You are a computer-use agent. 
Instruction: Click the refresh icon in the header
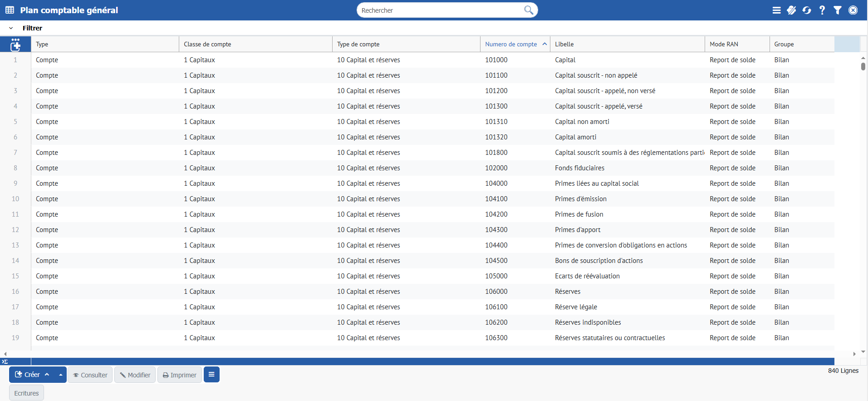[807, 10]
